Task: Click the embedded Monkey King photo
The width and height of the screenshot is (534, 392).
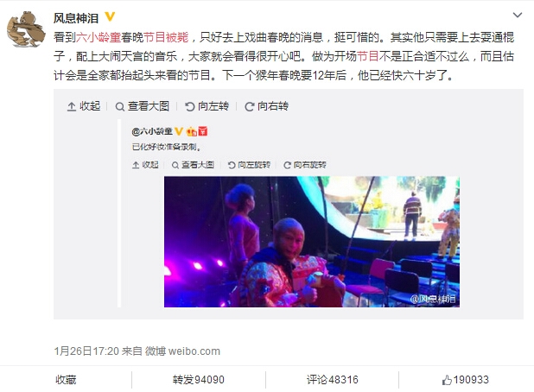Action: pos(312,242)
